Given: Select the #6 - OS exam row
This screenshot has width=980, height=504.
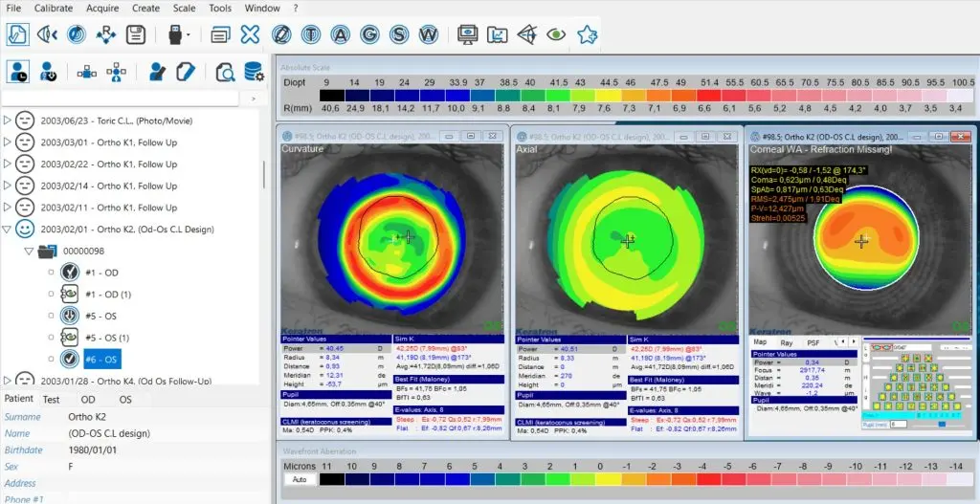Looking at the screenshot, I should [101, 359].
